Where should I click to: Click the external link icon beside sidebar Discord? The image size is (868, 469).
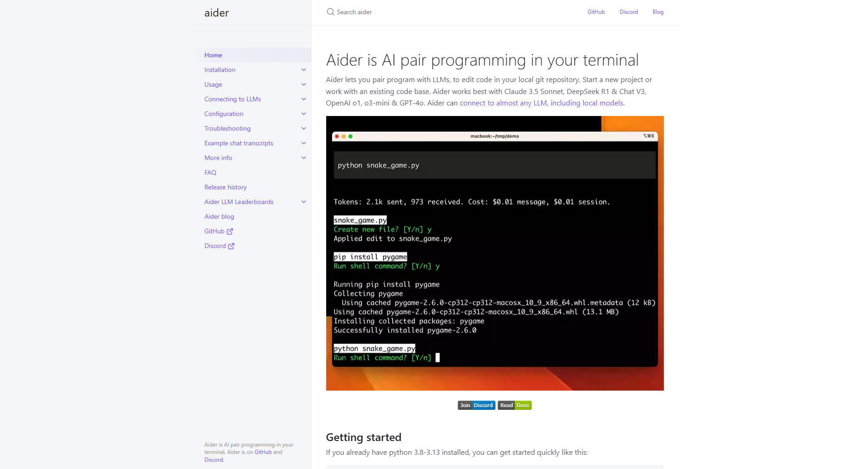coord(231,246)
